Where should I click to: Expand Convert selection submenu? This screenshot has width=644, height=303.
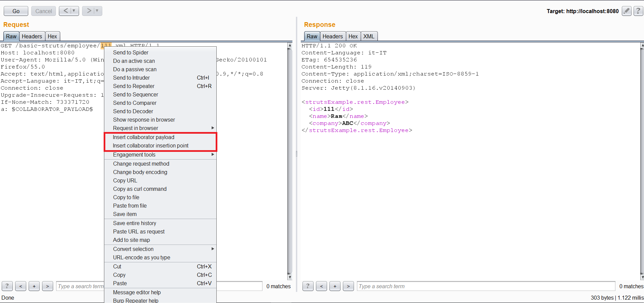click(x=160, y=249)
